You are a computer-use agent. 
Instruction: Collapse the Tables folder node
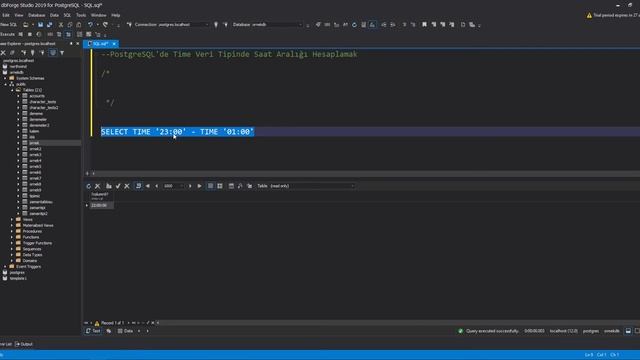coord(12,90)
